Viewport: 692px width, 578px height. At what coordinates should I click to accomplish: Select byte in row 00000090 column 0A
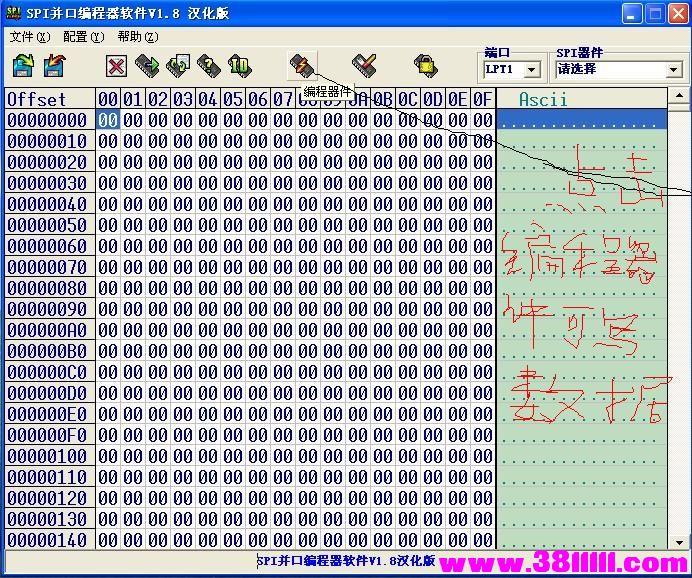pos(358,309)
